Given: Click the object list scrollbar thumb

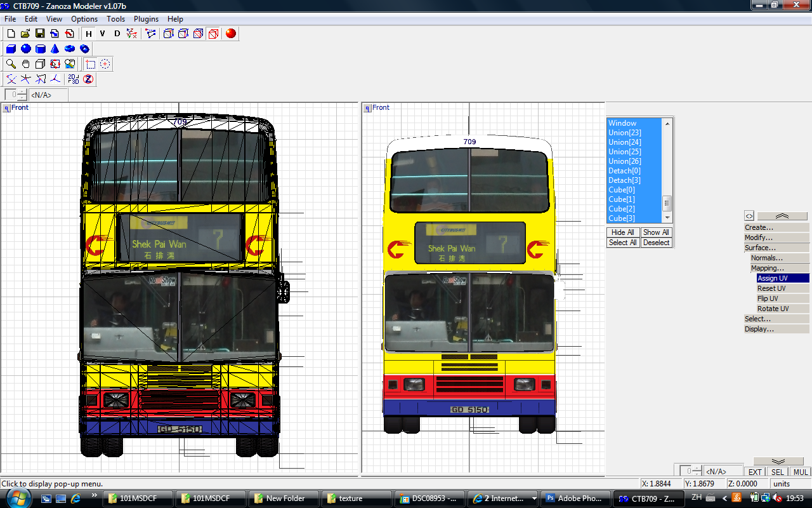Looking at the screenshot, I should 667,204.
